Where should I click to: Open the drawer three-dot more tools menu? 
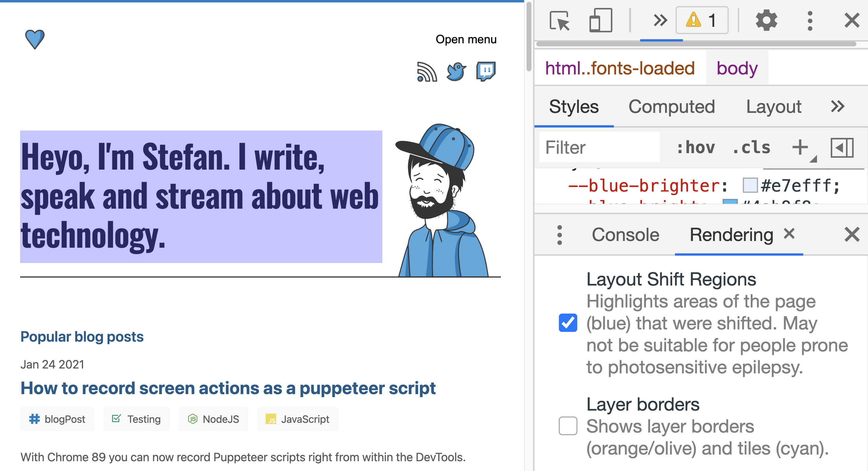tap(560, 235)
